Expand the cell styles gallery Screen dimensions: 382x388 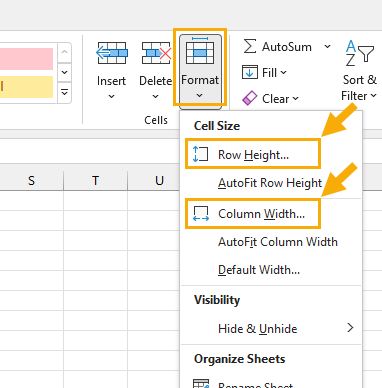(65, 92)
